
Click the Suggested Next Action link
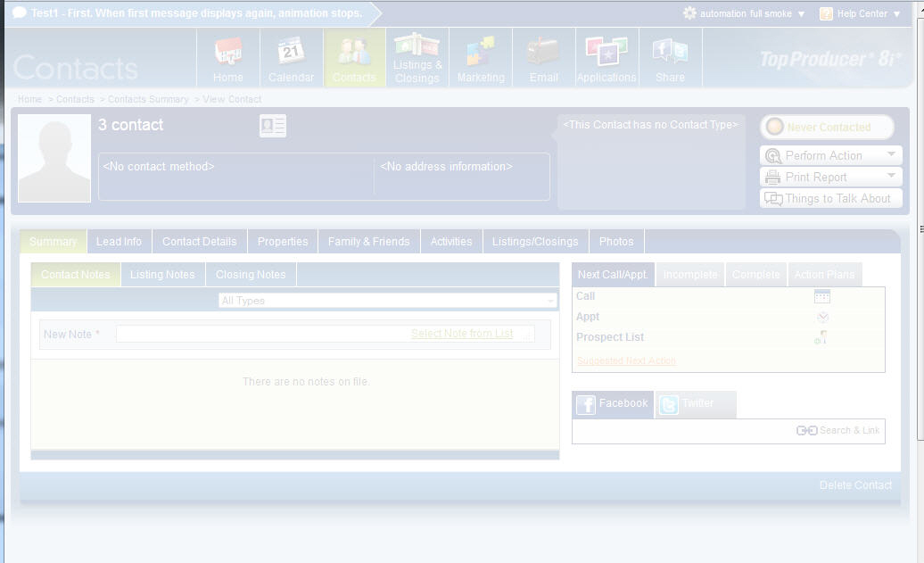pos(626,361)
